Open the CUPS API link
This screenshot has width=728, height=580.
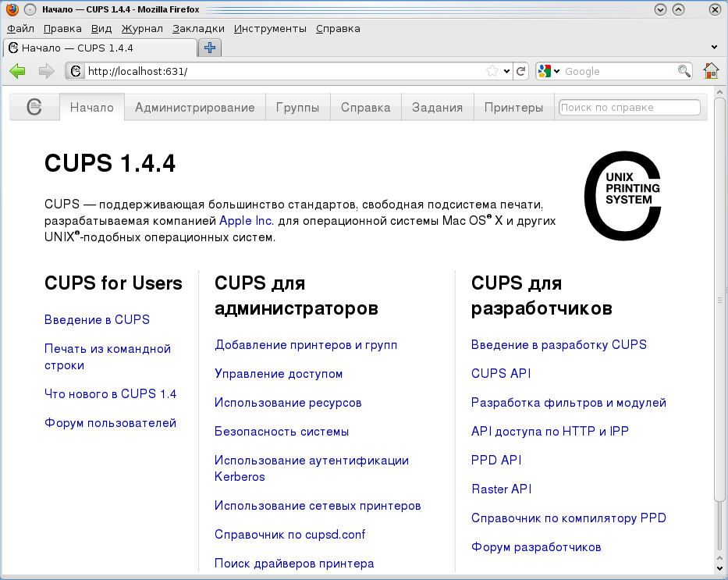(501, 373)
